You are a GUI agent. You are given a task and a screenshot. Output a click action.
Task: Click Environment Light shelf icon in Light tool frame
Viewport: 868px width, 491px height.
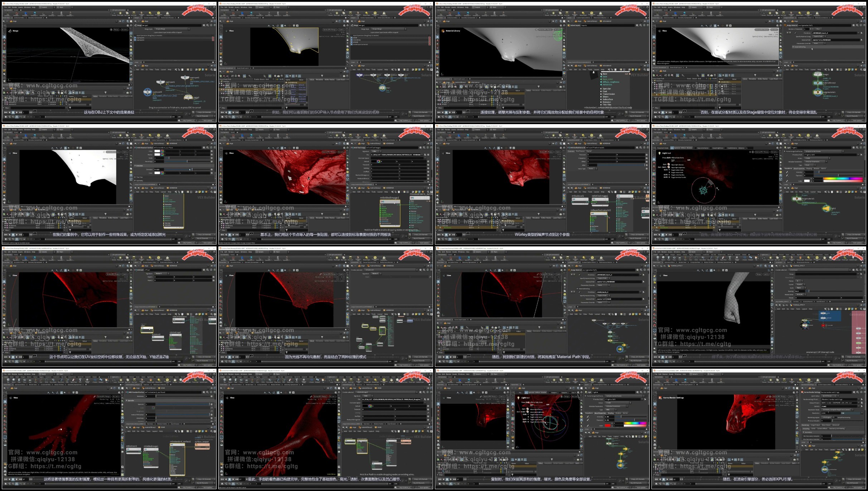pyautogui.click(x=808, y=135)
